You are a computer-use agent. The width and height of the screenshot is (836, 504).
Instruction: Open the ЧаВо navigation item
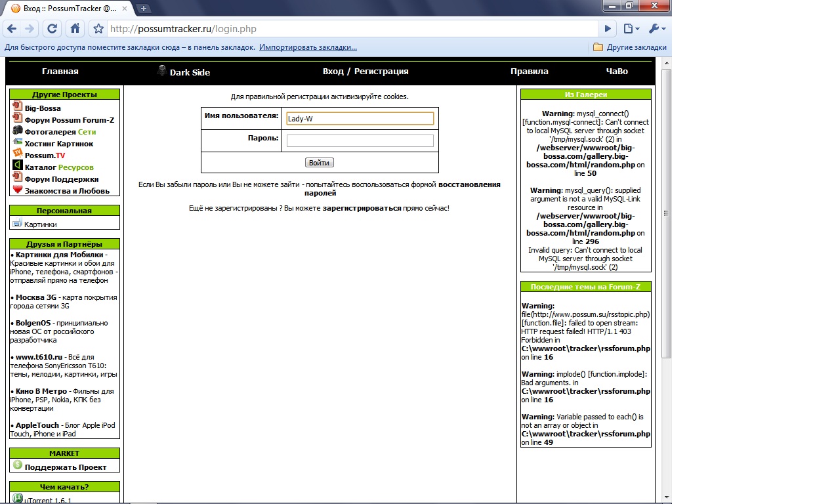tap(617, 72)
